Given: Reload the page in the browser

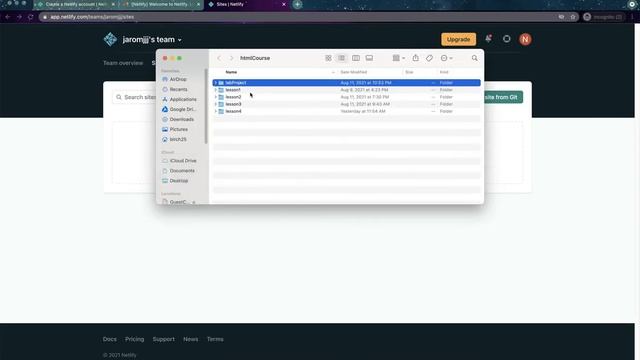Looking at the screenshot, I should 31,17.
